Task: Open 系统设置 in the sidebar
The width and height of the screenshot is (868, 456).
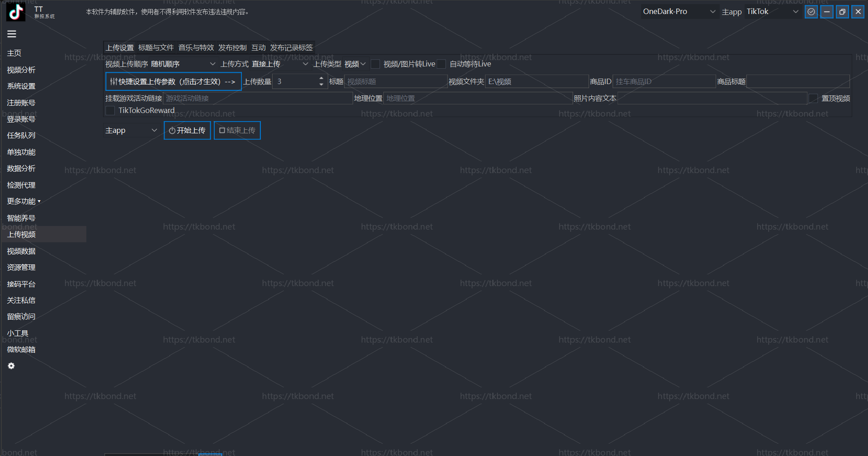Action: (21, 86)
